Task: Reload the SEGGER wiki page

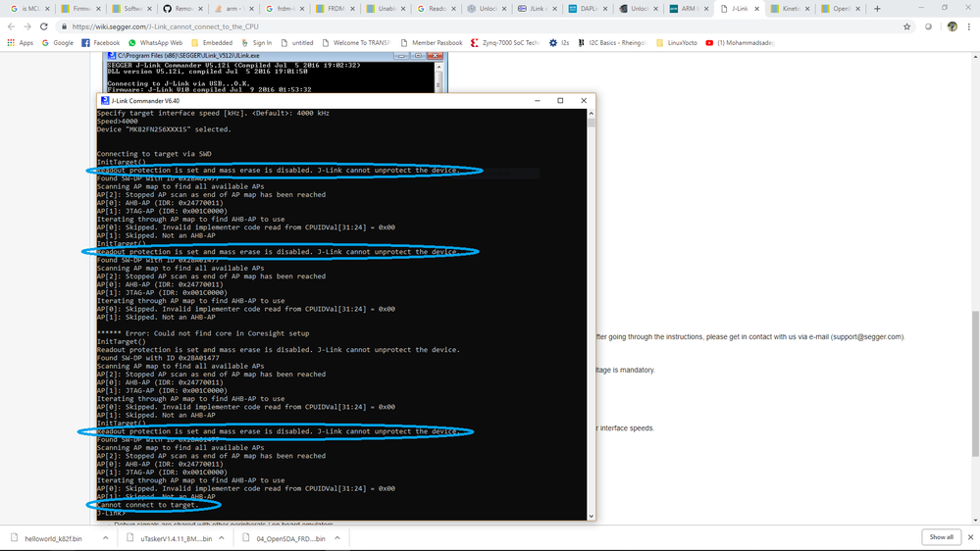Action: coord(44,26)
